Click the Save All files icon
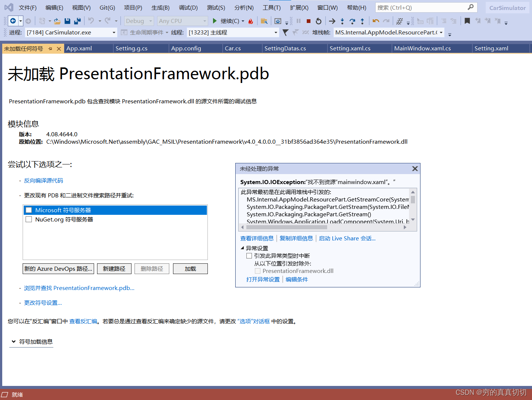Image resolution: width=532 pixels, height=400 pixels. (x=77, y=21)
